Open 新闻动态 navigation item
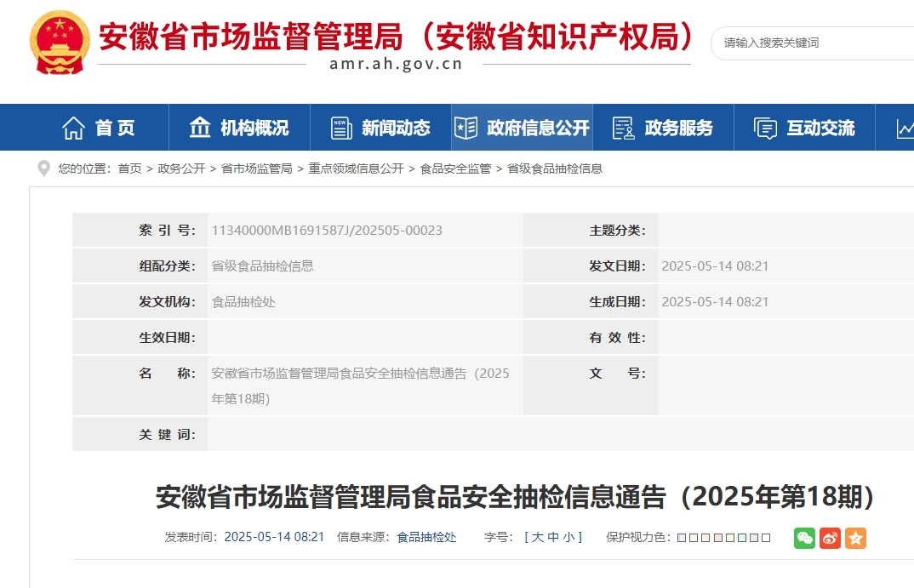Image resolution: width=914 pixels, height=588 pixels. pos(380,128)
